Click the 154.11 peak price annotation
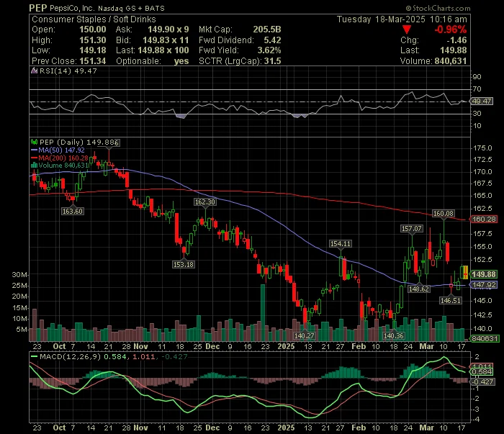 341,244
